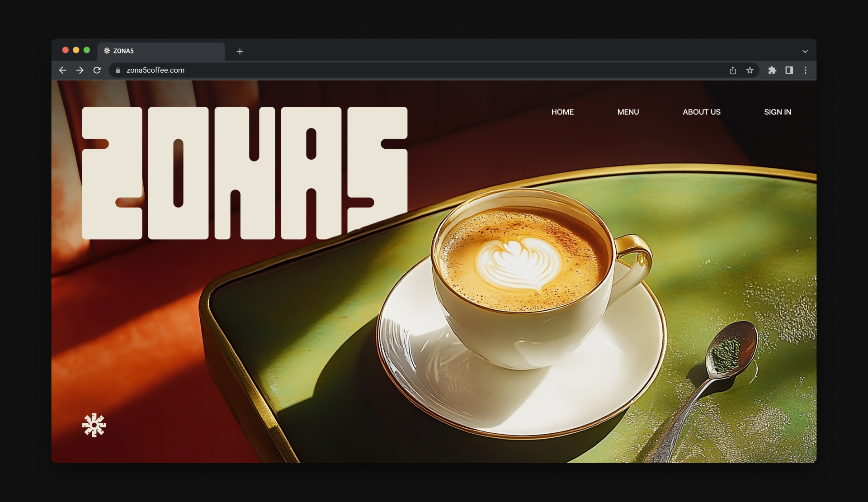Bookmark the page with the star icon
The width and height of the screenshot is (868, 502).
pyautogui.click(x=750, y=70)
